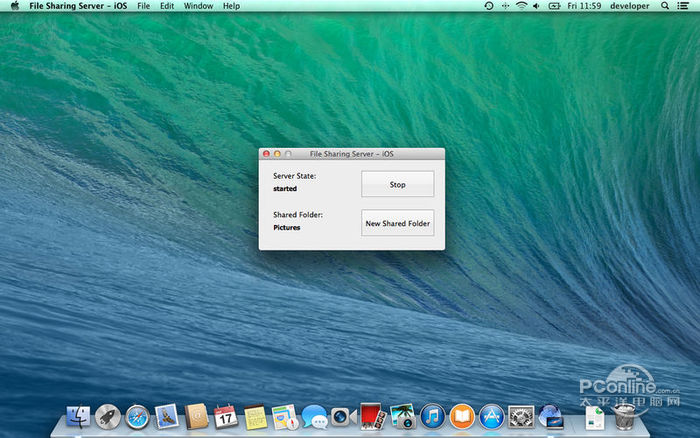Open the Window menu
This screenshot has height=438, width=700.
[198, 6]
